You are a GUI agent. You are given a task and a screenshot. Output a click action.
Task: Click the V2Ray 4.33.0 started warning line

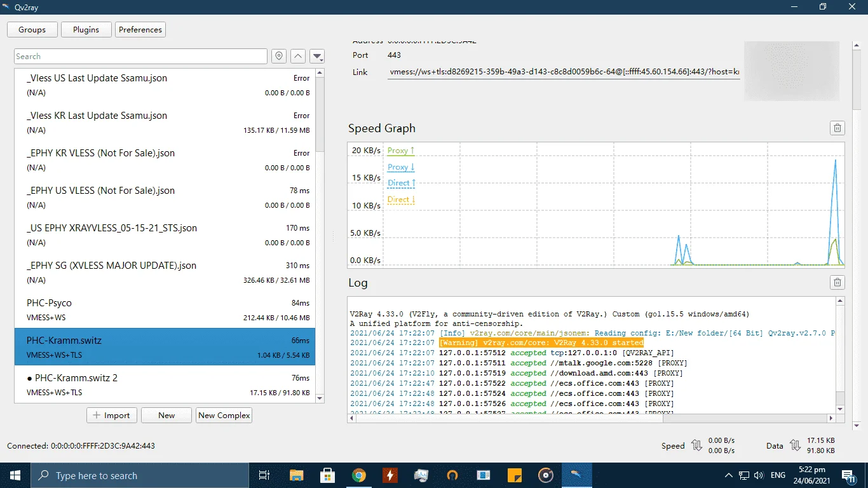[541, 342]
